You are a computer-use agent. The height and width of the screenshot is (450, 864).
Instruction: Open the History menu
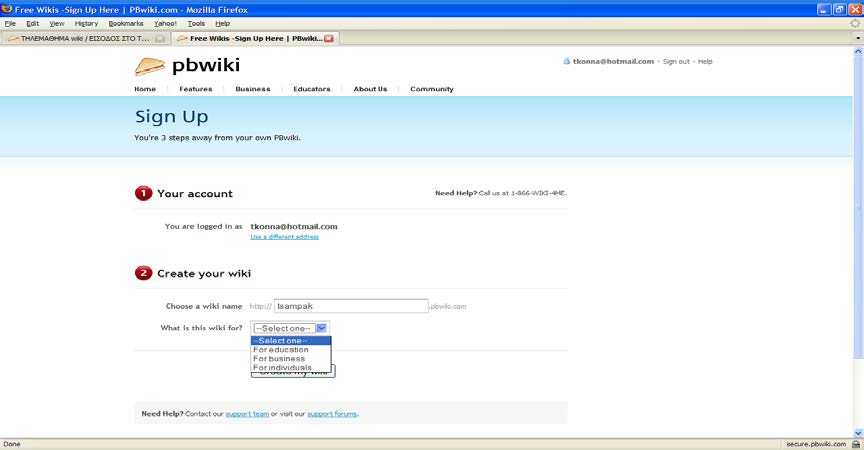click(86, 24)
